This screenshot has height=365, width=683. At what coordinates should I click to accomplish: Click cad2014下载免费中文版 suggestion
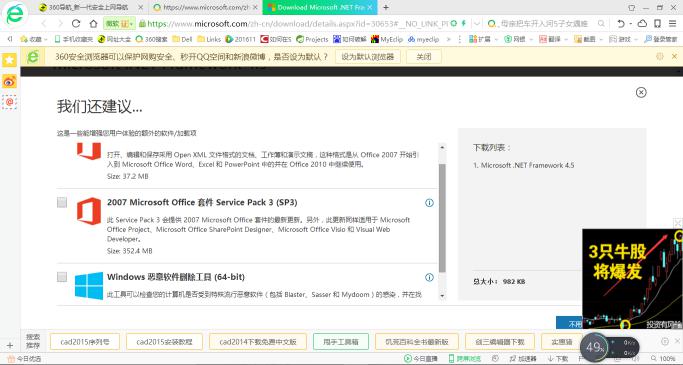[258, 342]
